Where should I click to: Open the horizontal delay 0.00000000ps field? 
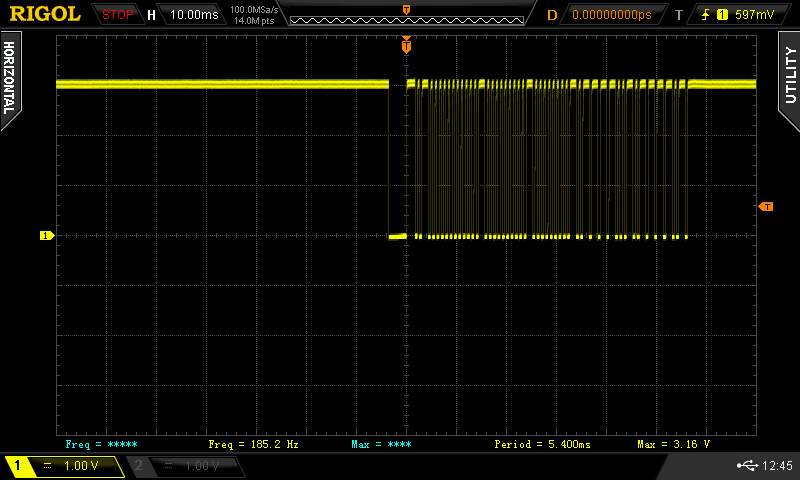pyautogui.click(x=611, y=15)
